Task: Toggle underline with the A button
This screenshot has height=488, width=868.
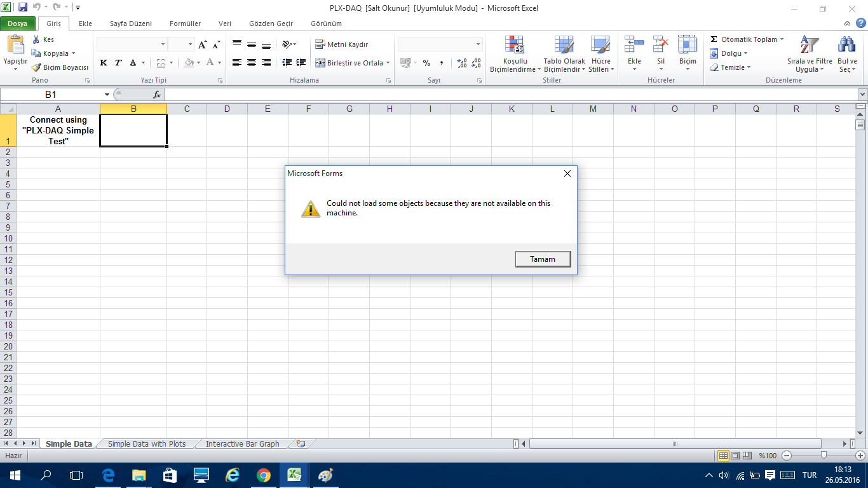Action: [132, 63]
